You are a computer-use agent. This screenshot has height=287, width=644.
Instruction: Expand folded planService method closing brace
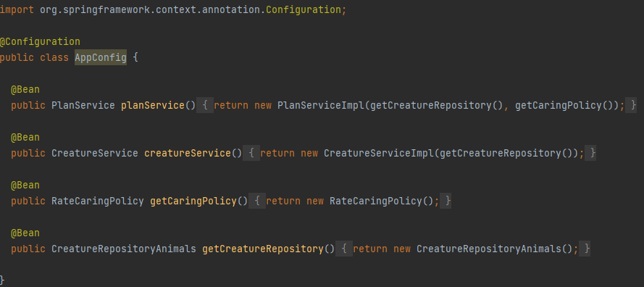pyautogui.click(x=631, y=105)
